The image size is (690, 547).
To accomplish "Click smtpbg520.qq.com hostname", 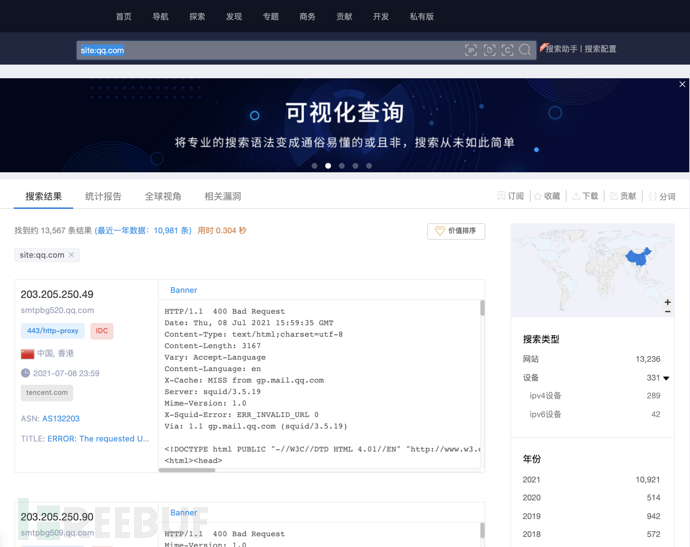I will (x=57, y=310).
